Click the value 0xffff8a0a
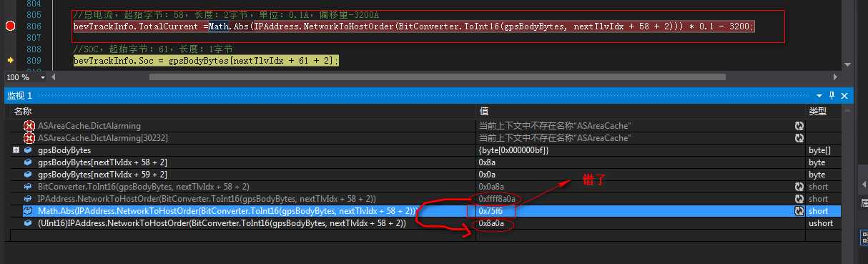868x264 pixels. click(x=497, y=199)
